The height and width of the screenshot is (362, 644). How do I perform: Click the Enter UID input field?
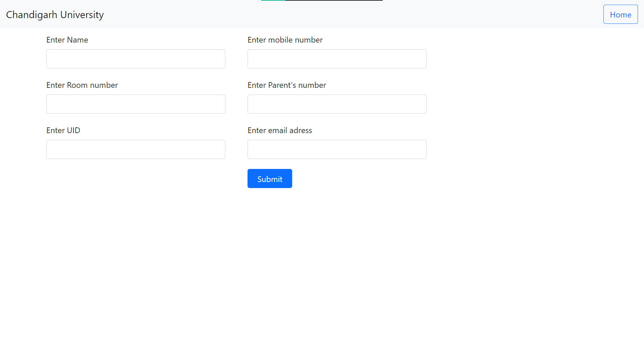coord(136,149)
